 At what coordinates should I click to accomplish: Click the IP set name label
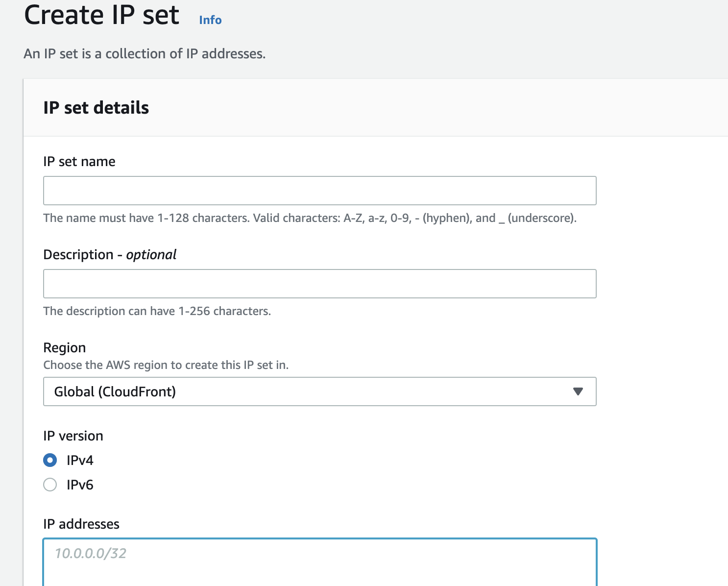pyautogui.click(x=79, y=162)
